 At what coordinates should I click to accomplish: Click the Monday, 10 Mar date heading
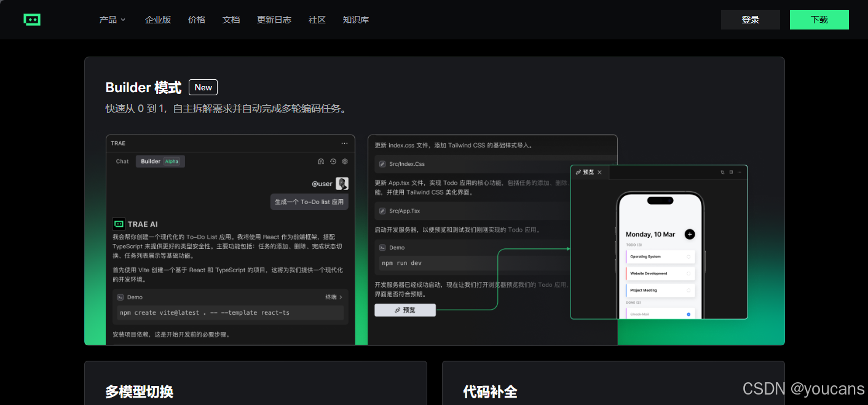click(650, 234)
